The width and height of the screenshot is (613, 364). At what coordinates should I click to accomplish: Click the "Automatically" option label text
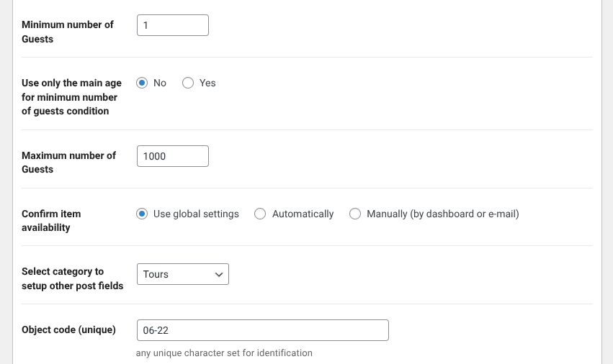pos(303,214)
